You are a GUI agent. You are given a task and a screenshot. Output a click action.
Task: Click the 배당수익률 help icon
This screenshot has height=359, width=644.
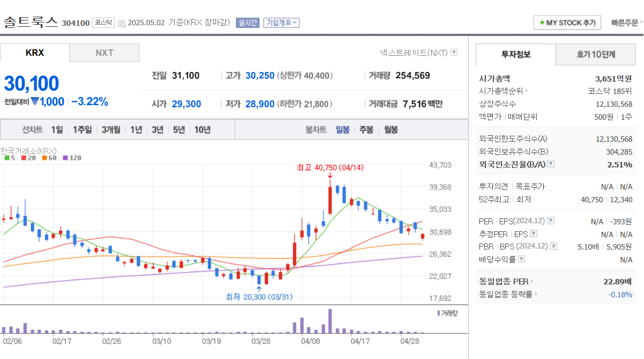point(521,259)
